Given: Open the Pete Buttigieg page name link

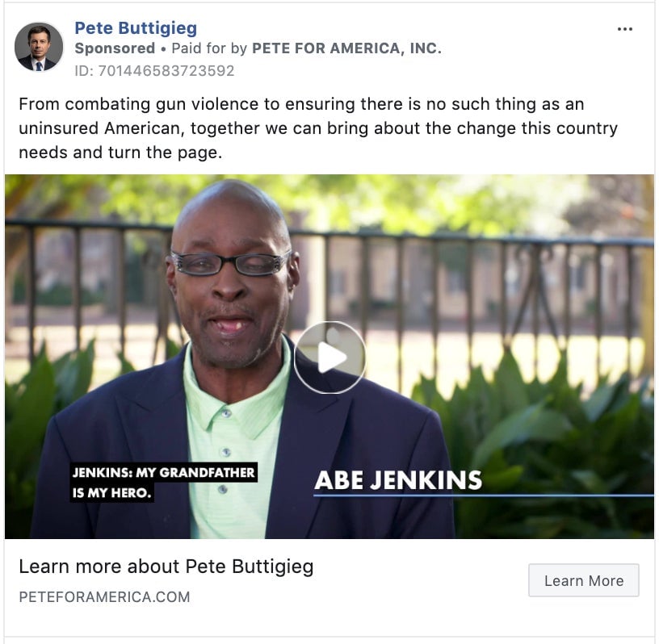Looking at the screenshot, I should point(136,28).
